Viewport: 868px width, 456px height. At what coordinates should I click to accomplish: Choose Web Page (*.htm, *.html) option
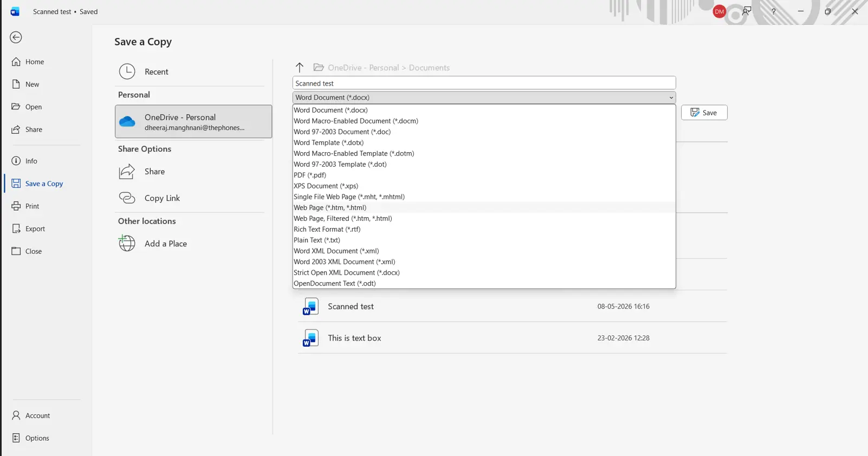[x=484, y=207]
